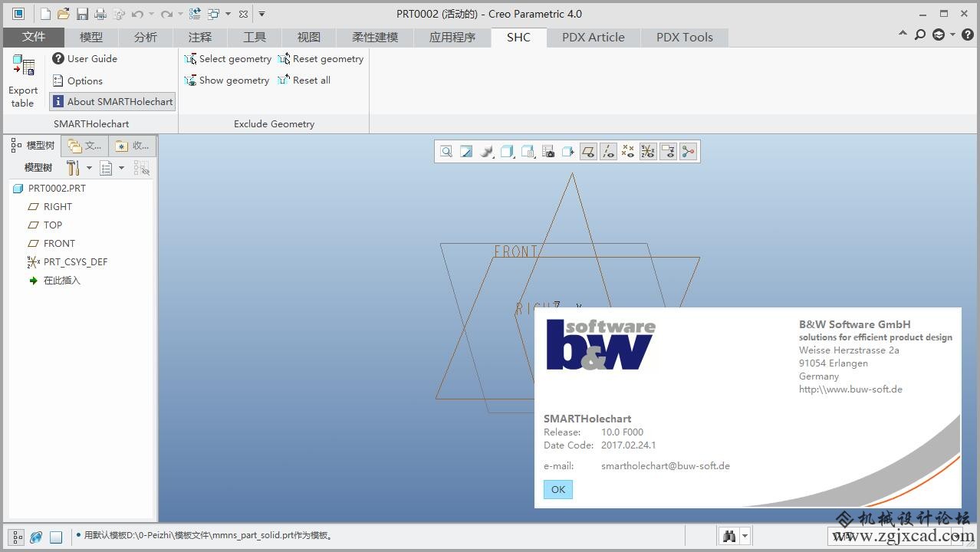Screen dimensions: 980x552
Task: Open SMARTHolechart Options
Action: 77,80
